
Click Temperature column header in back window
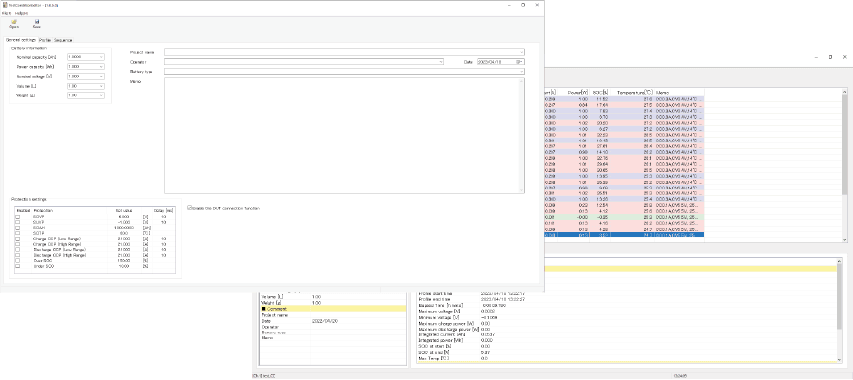pos(634,92)
